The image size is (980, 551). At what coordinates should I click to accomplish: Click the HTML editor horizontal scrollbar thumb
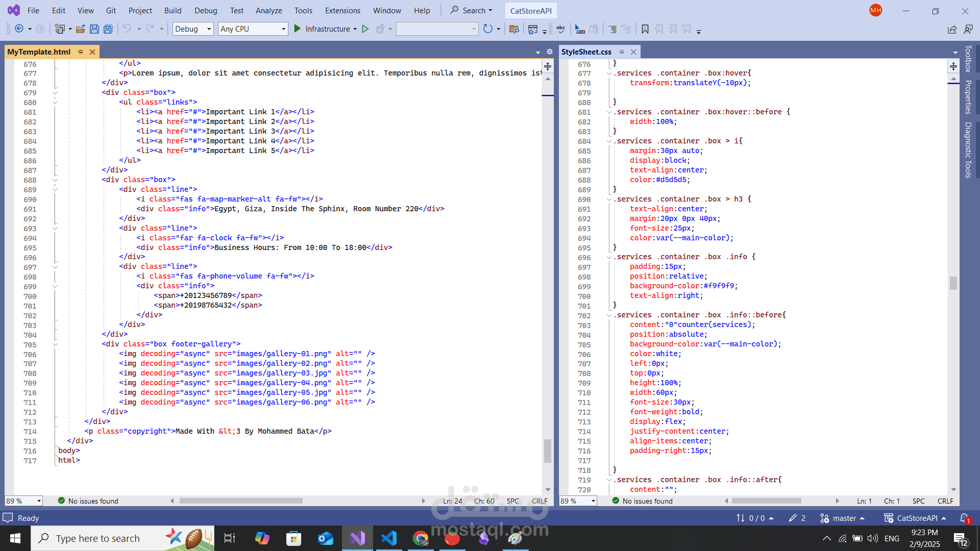coord(241,501)
